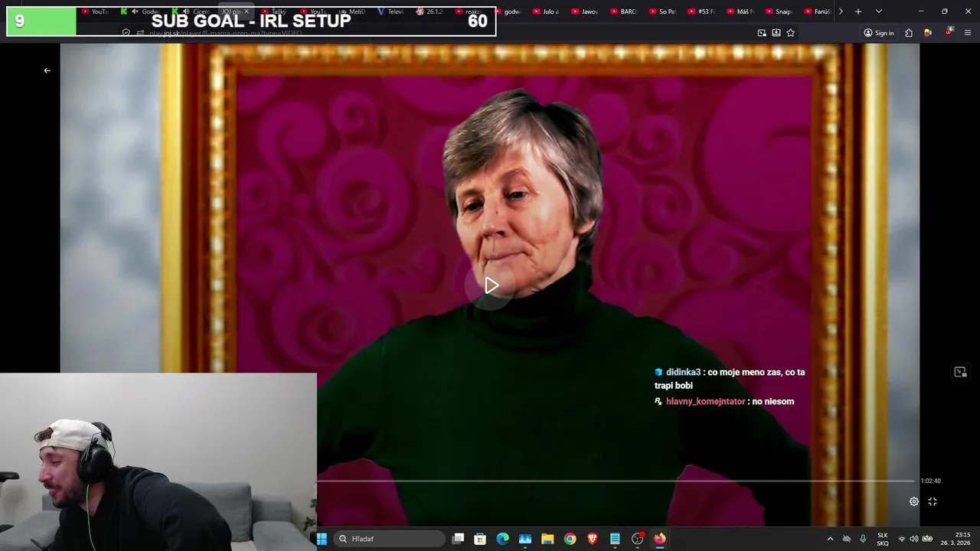Launch Google Chrome from the taskbar

click(x=570, y=539)
